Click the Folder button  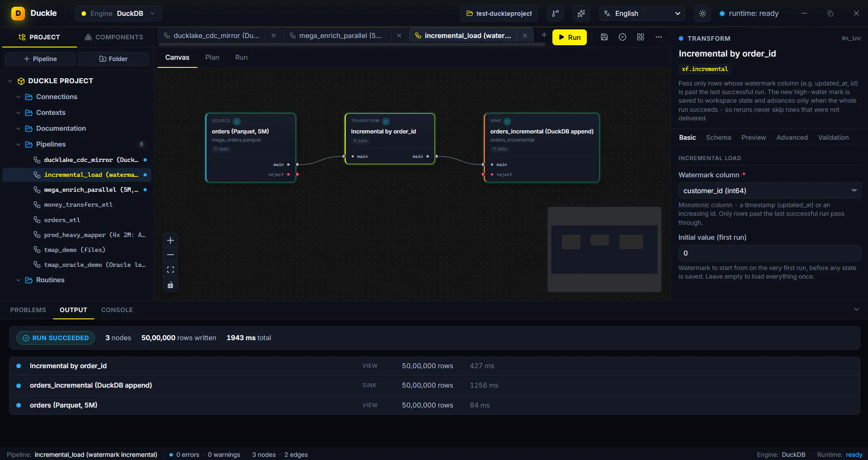point(113,59)
